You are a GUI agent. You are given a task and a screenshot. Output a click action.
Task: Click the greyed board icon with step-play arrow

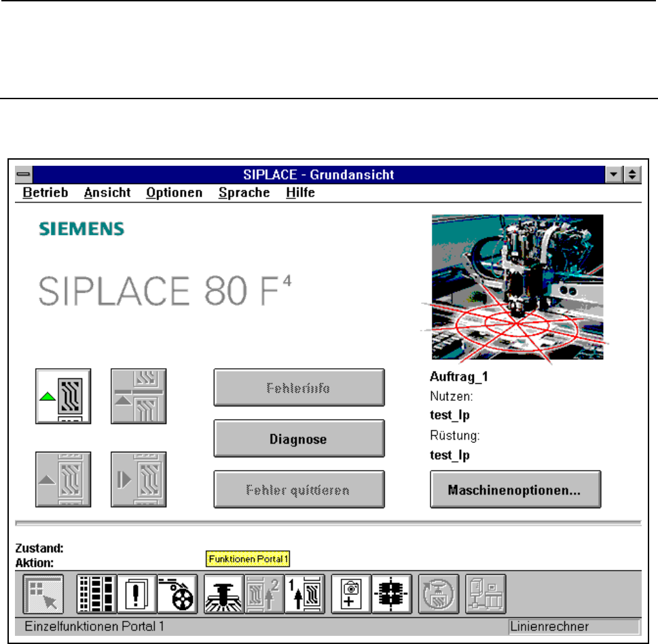[139, 479]
